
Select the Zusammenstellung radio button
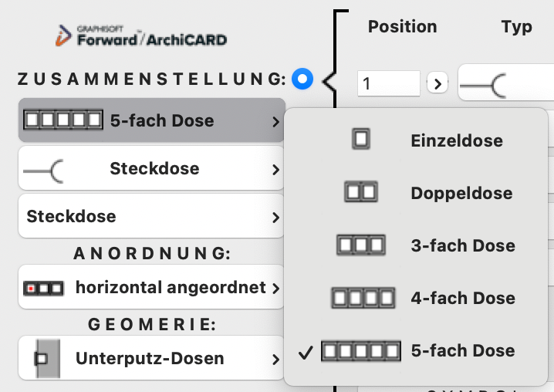pos(302,78)
